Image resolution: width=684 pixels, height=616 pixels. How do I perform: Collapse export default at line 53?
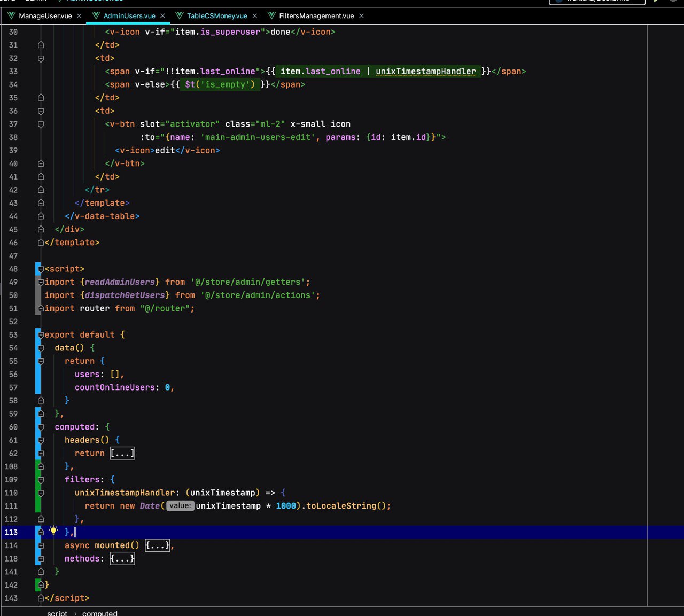point(41,335)
